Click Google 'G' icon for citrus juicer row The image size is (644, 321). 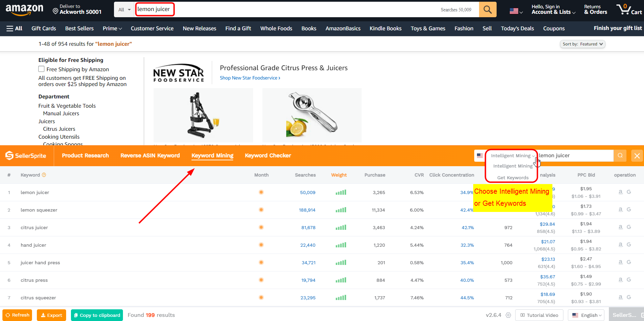[629, 227]
